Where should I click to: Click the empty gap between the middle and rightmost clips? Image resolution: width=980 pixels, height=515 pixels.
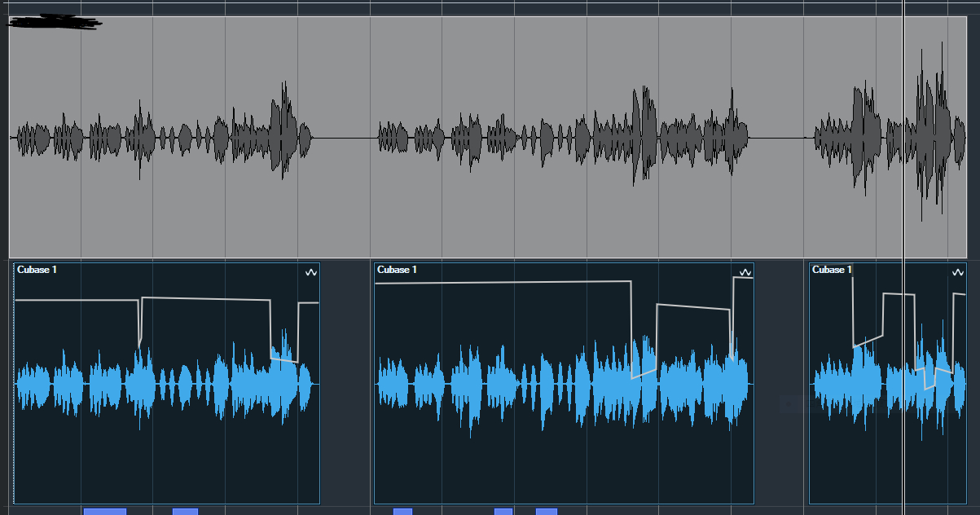(x=780, y=342)
